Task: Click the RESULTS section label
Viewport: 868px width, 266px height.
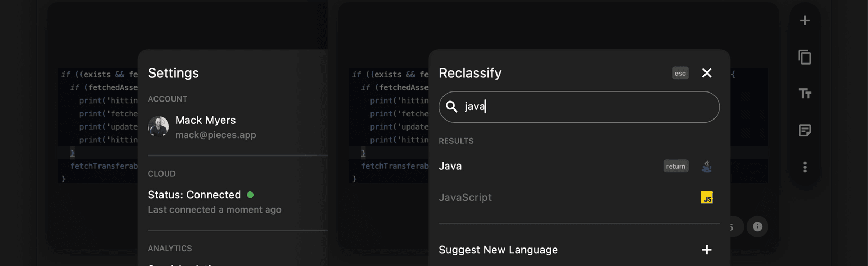Action: coord(456,141)
